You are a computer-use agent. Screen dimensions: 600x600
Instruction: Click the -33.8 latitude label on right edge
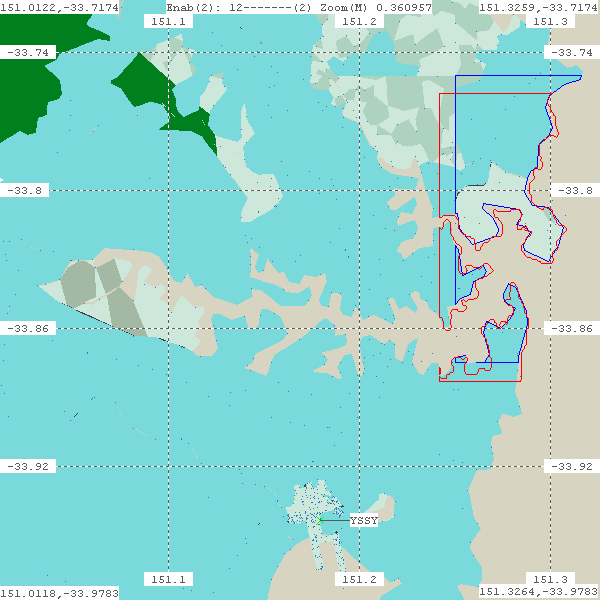(572, 190)
